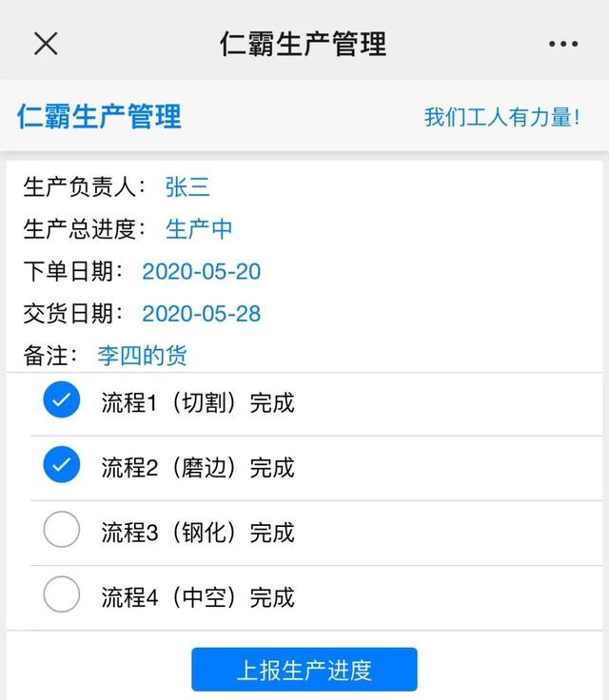This screenshot has height=700, width=609.
Task: Select the 流程4（中空）完成 label text
Action: point(198,597)
